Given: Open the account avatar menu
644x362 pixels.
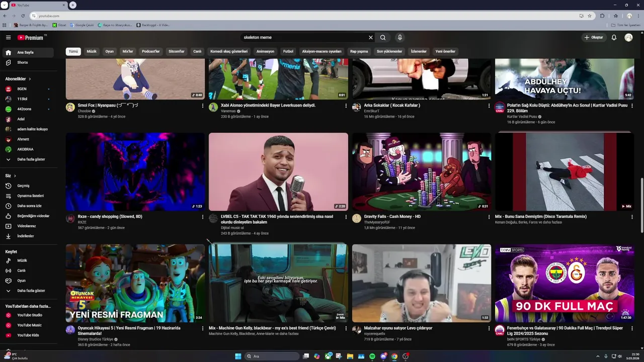Looking at the screenshot, I should 628,38.
